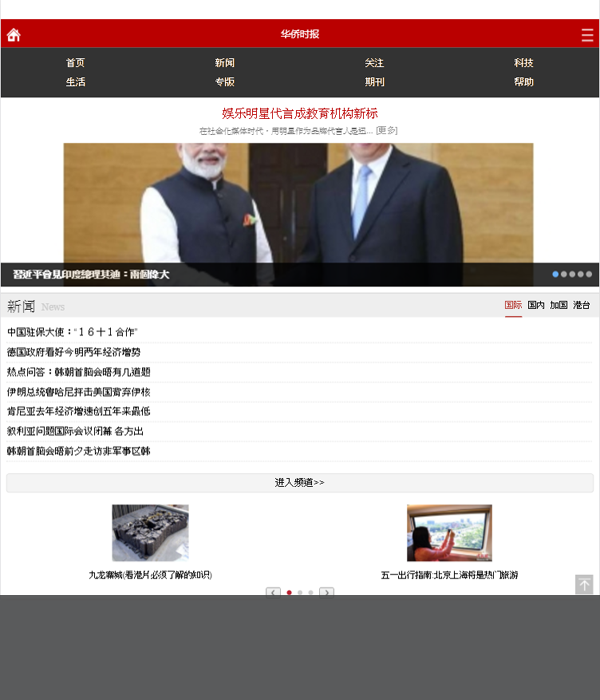600x700 pixels.
Task: Open 科技 navigation item
Action: pos(524,62)
